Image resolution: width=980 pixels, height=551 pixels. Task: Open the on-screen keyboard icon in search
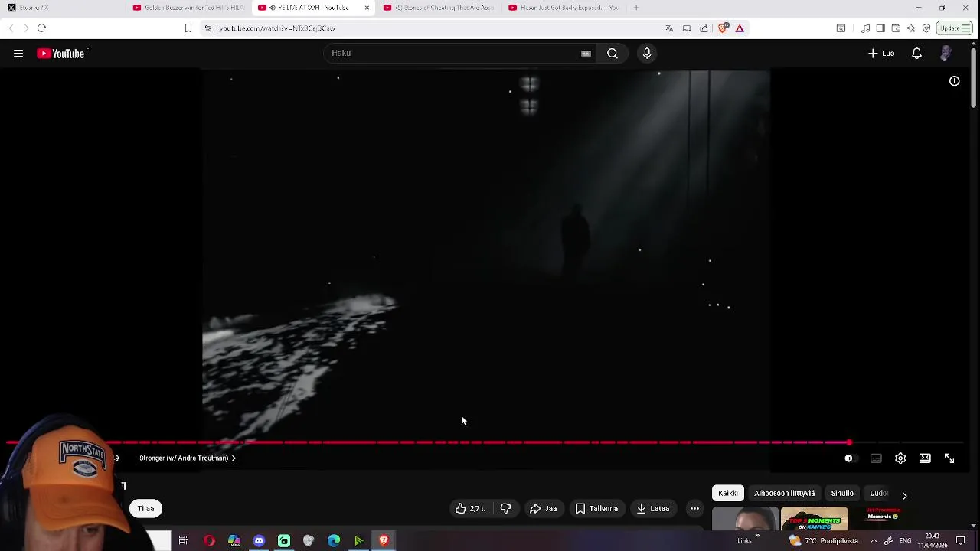pos(586,54)
